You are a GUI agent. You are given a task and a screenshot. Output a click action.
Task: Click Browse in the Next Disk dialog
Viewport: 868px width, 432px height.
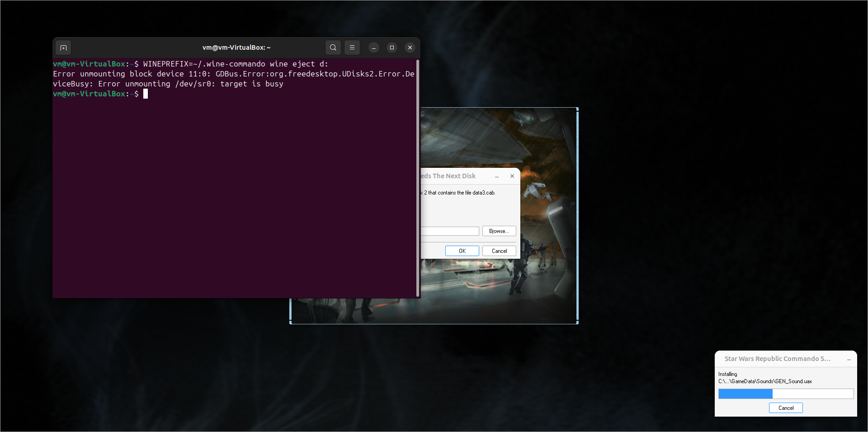click(x=499, y=231)
